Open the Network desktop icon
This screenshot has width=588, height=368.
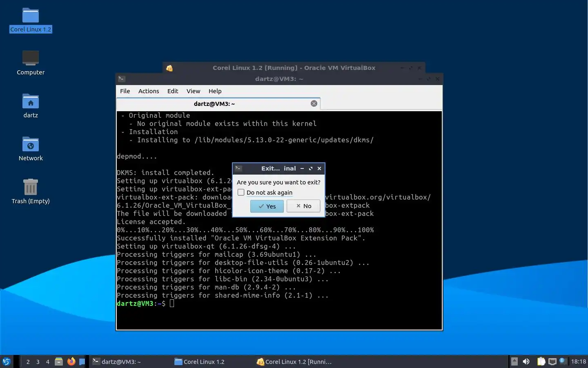tap(31, 148)
